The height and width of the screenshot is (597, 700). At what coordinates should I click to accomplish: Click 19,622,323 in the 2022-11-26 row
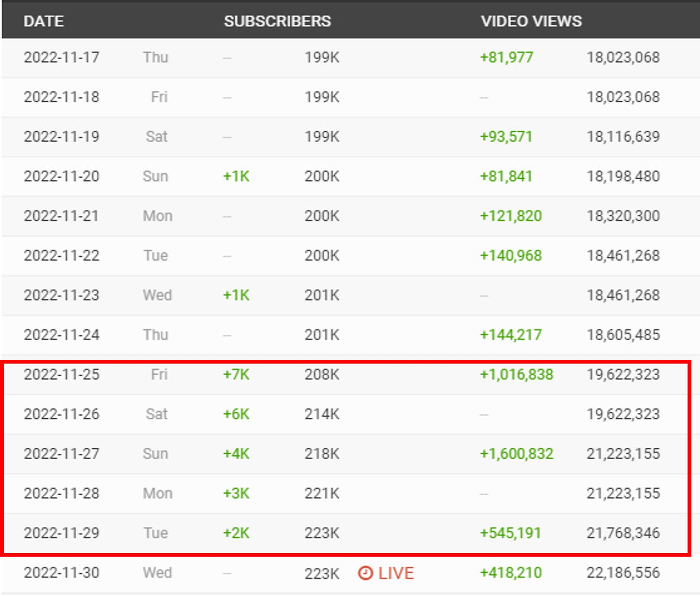click(623, 414)
